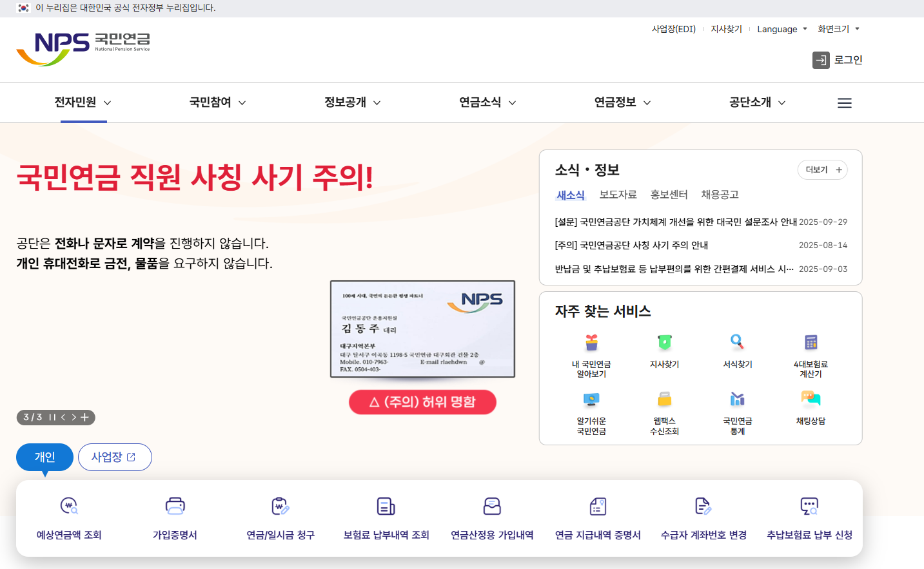Go to previous banner slide

coord(63,418)
